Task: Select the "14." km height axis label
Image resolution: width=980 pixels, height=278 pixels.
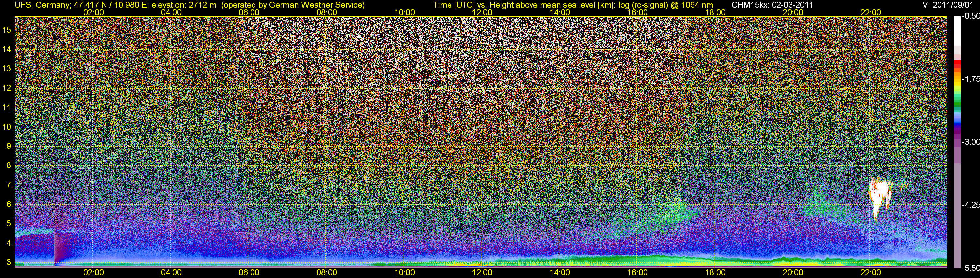Action: click(8, 49)
